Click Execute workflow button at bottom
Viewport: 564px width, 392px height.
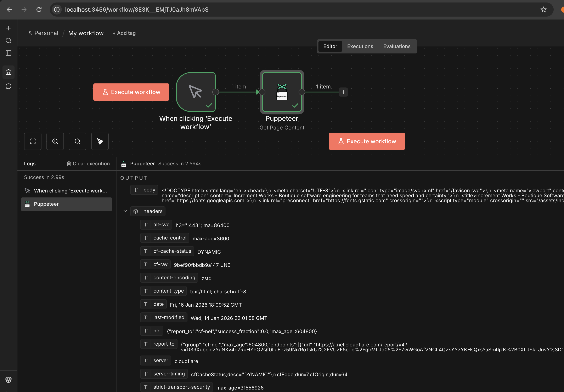[367, 141]
